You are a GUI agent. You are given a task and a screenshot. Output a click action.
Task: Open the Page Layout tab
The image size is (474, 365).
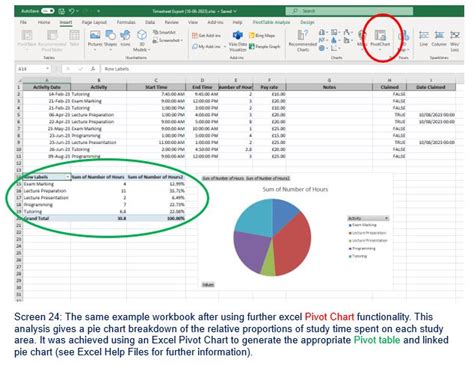(x=94, y=22)
